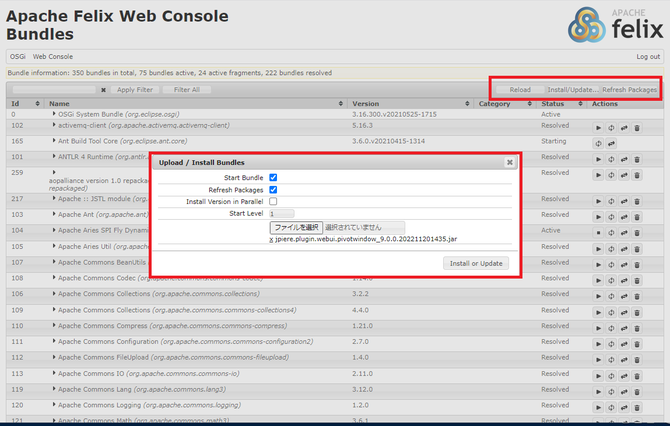Uninstall the Apache Aries SPI Fly bundle

tap(637, 233)
